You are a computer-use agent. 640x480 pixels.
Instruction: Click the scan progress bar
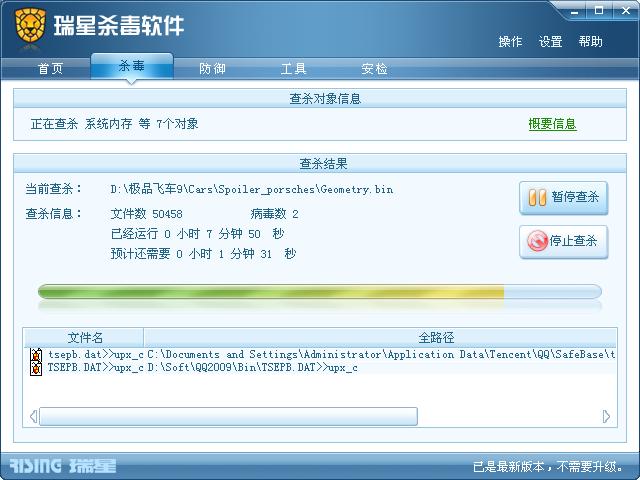pos(320,292)
